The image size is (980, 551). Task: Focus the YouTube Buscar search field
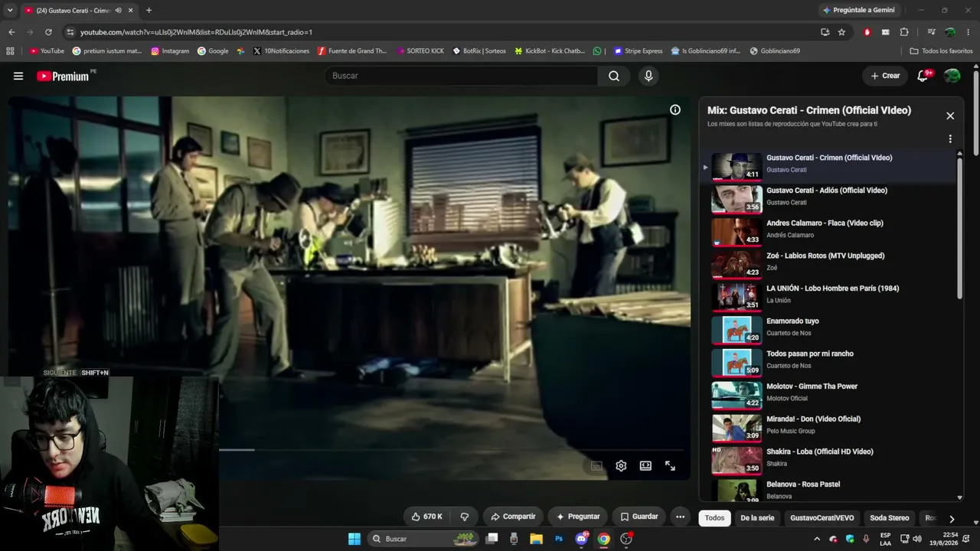point(462,76)
